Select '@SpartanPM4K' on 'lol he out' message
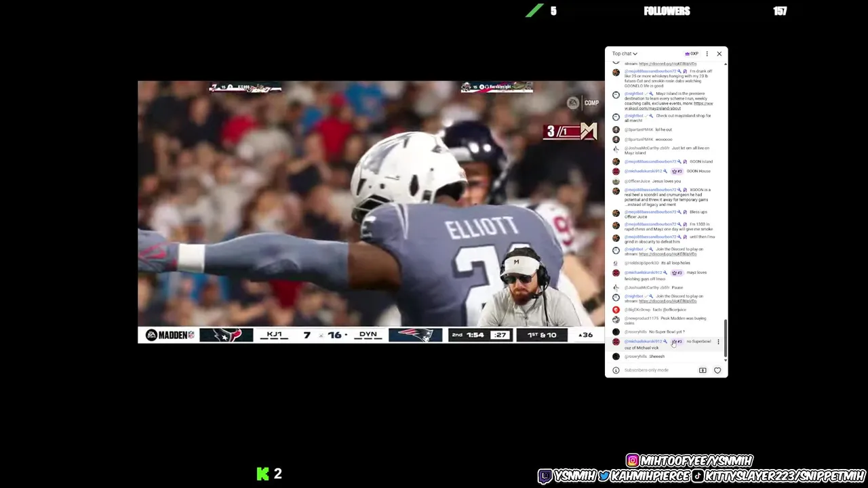Screen dimensions: 868x488 point(639,129)
